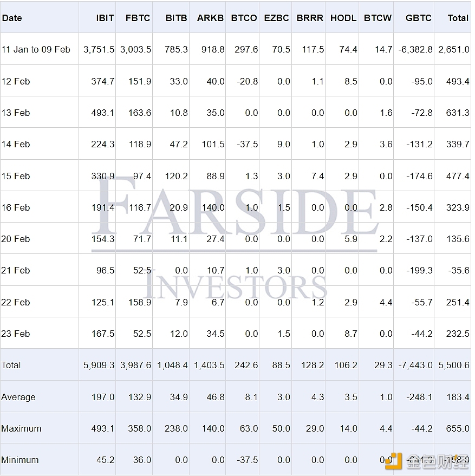Click the BITB column header
Screen dimensions: 475x476
[176, 18]
